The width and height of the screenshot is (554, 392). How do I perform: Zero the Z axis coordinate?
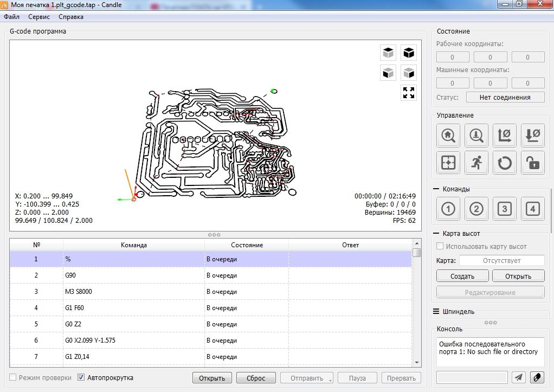[533, 135]
